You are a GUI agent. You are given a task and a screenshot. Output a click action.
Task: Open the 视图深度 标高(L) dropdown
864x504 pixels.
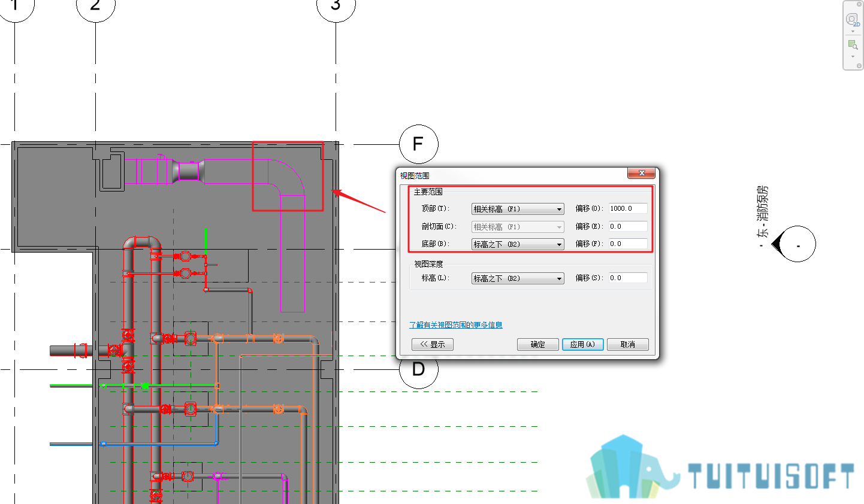pyautogui.click(x=518, y=278)
